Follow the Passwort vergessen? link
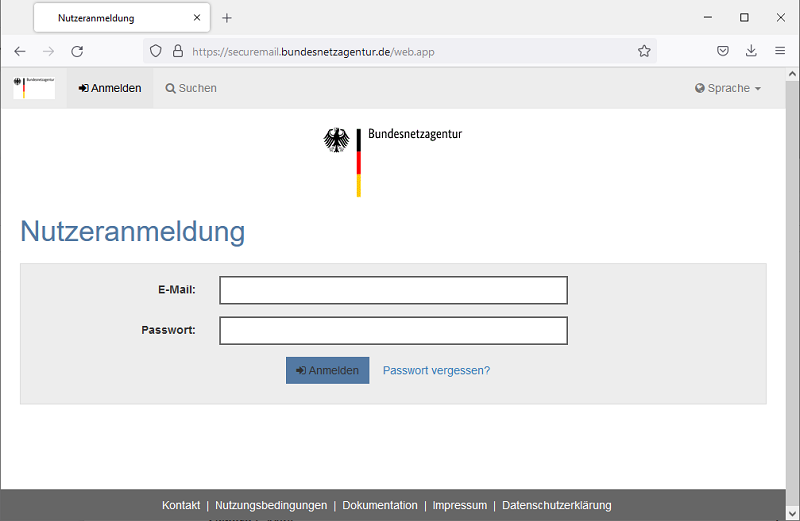The width and height of the screenshot is (800, 521). point(436,370)
